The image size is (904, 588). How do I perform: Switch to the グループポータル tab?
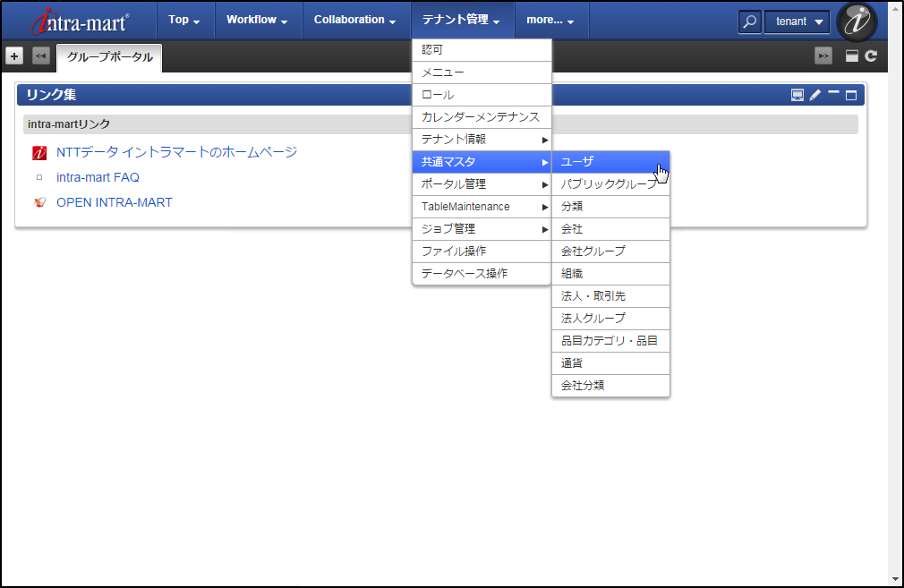click(x=109, y=57)
